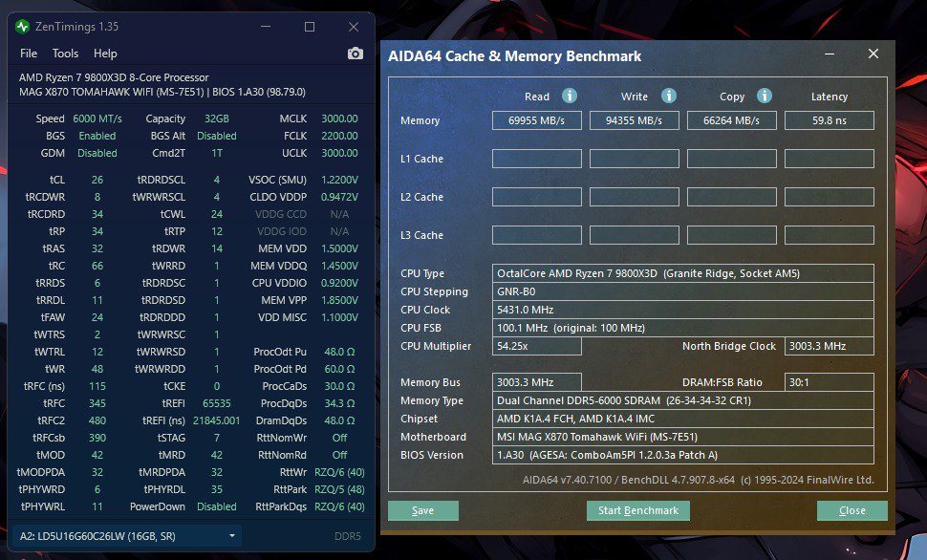Image resolution: width=927 pixels, height=560 pixels.
Task: Expand the A2 memory module dropdown
Action: click(127, 536)
